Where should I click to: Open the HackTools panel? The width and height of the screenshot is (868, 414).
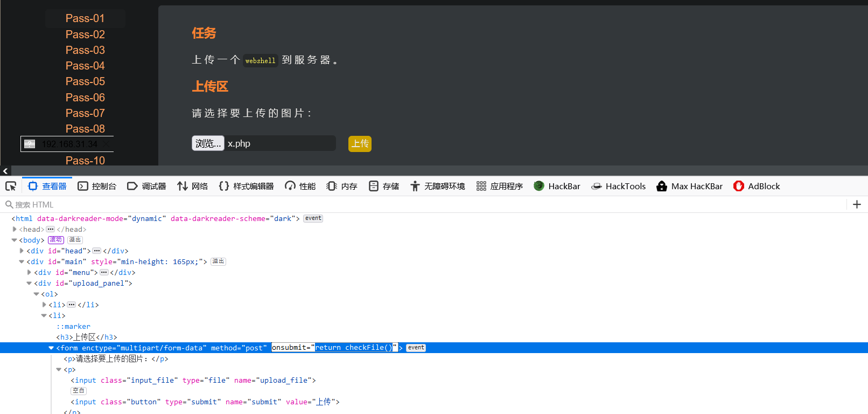[618, 186]
